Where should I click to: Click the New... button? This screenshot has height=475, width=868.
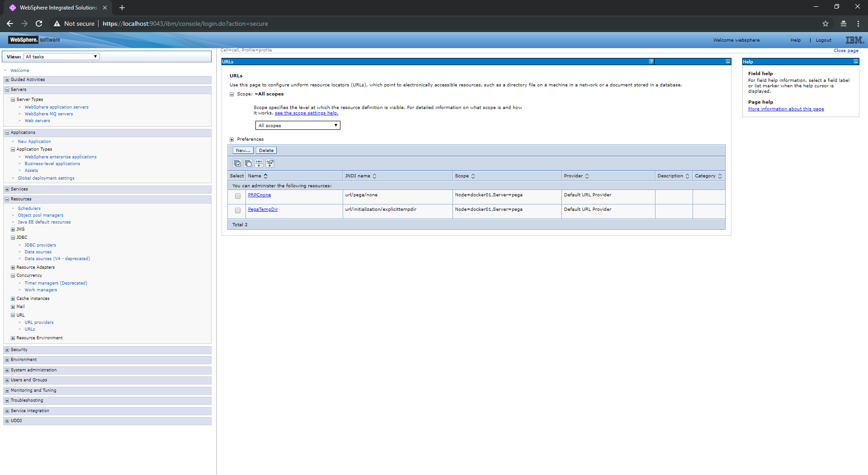[243, 150]
